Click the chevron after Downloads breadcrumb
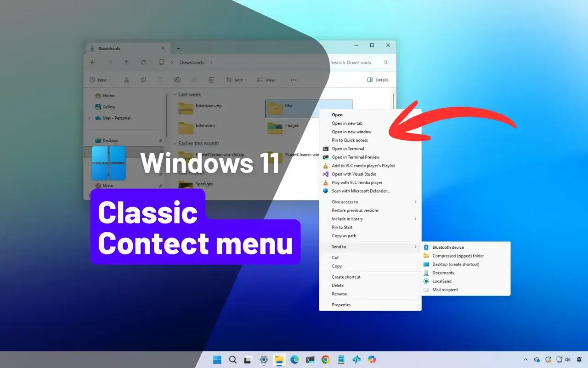The image size is (588, 368). pyautogui.click(x=211, y=63)
